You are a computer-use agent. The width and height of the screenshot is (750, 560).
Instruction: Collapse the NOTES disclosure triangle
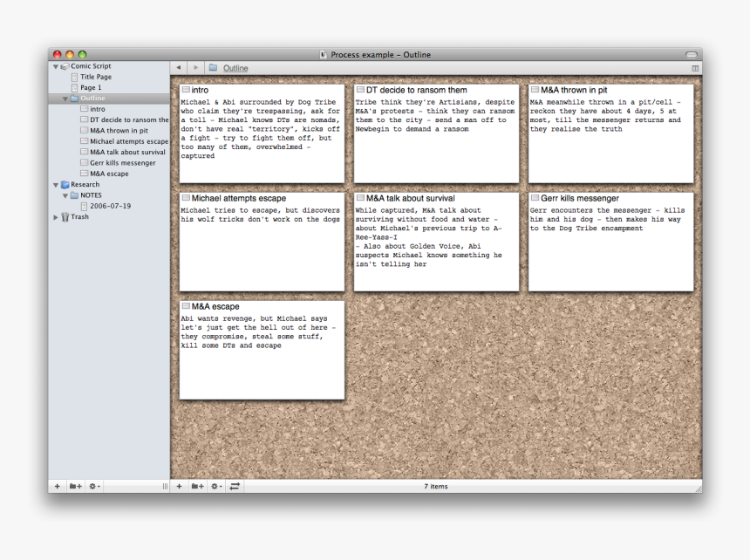pyautogui.click(x=64, y=195)
